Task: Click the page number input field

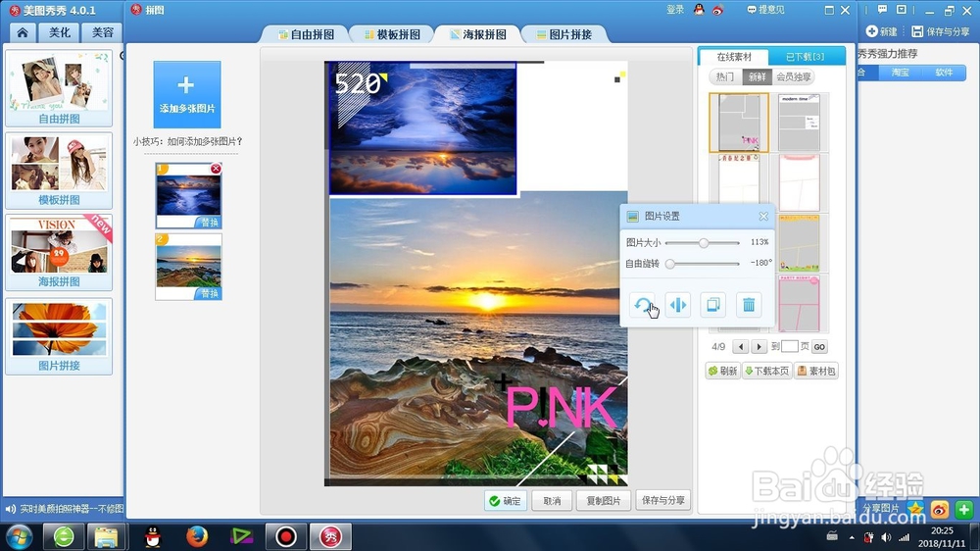Action: click(790, 346)
